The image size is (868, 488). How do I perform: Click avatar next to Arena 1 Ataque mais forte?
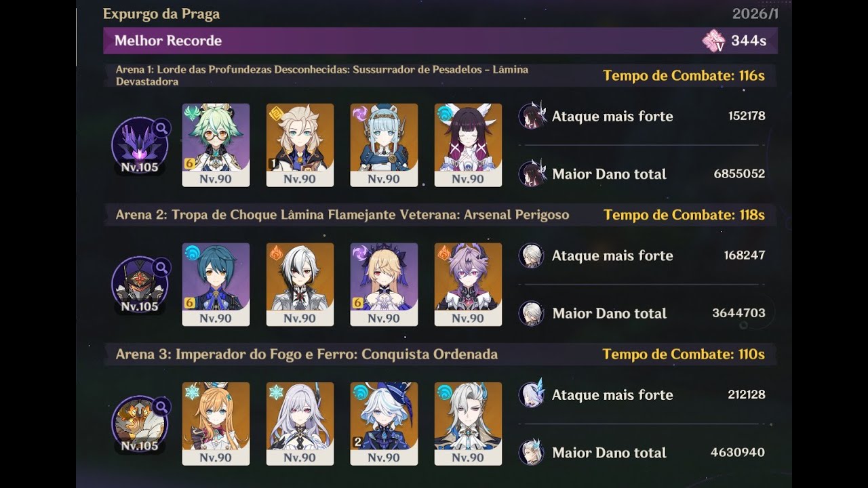(x=532, y=116)
